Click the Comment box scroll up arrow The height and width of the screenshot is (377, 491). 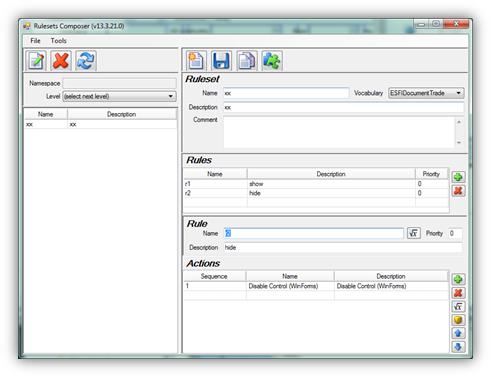(459, 122)
